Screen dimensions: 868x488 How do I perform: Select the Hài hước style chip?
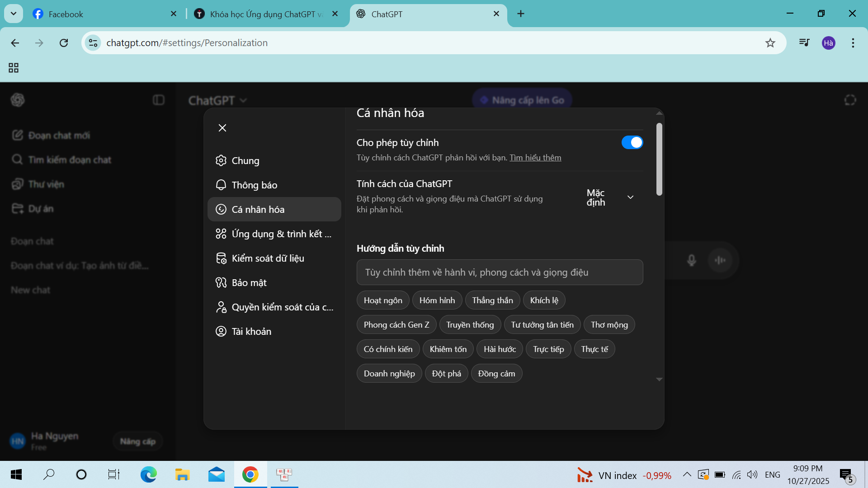pos(500,349)
